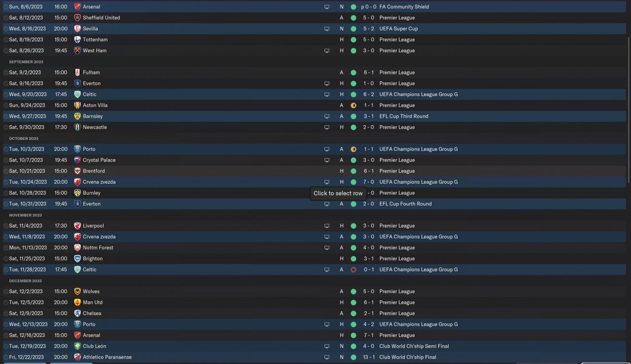Screen dimensions: 631x364
Task: Click the TV broadcast icon on Sevilla row
Action: (x=326, y=29)
